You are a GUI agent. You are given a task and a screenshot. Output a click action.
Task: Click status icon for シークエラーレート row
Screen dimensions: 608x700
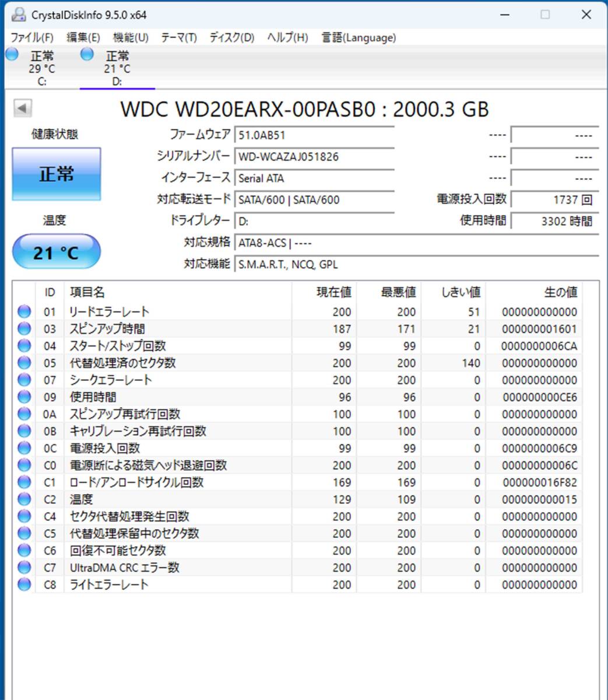[24, 380]
